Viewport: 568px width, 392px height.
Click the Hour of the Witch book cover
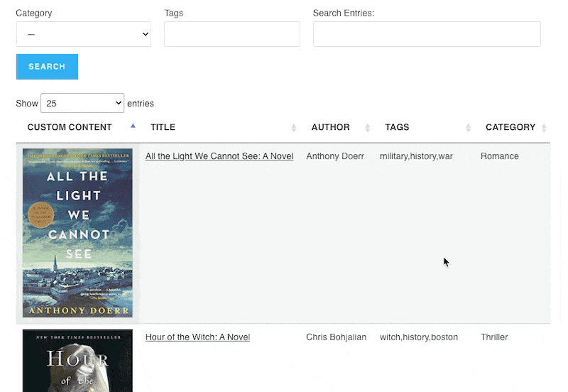click(x=77, y=361)
